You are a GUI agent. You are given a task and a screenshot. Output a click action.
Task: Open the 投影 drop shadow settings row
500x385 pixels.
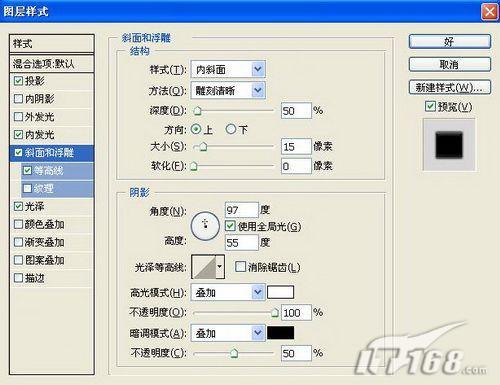point(52,81)
